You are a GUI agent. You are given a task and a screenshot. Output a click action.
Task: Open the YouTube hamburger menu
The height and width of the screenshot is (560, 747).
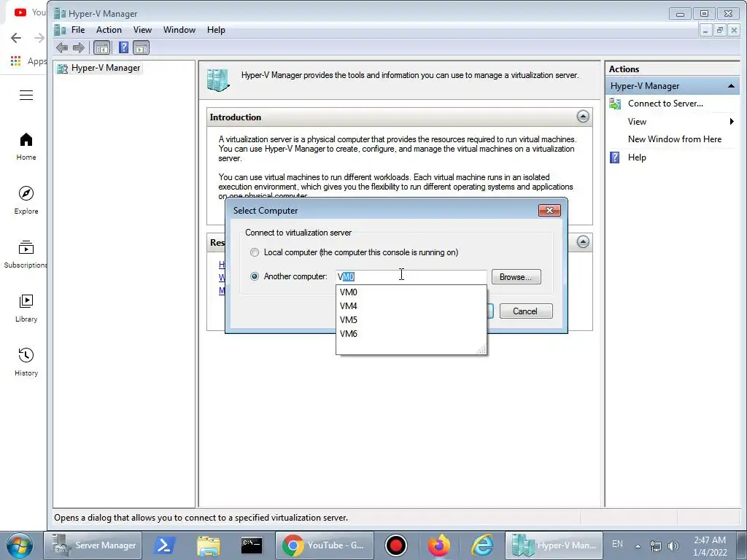[x=26, y=96]
